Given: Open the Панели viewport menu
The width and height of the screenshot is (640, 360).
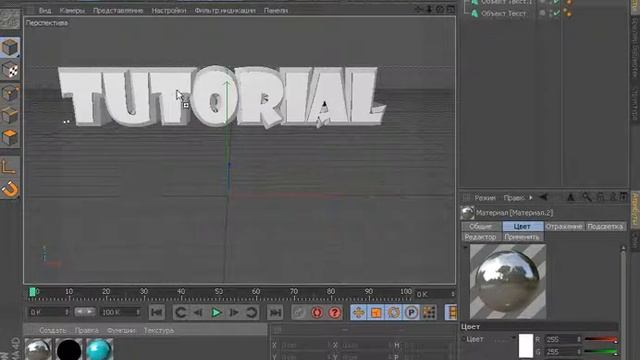Looking at the screenshot, I should point(276,11).
